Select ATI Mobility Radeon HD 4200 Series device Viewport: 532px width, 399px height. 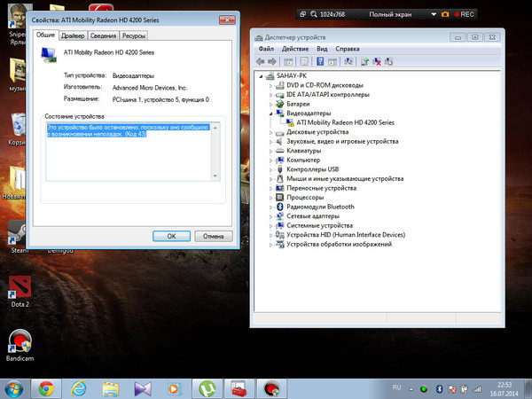345,122
